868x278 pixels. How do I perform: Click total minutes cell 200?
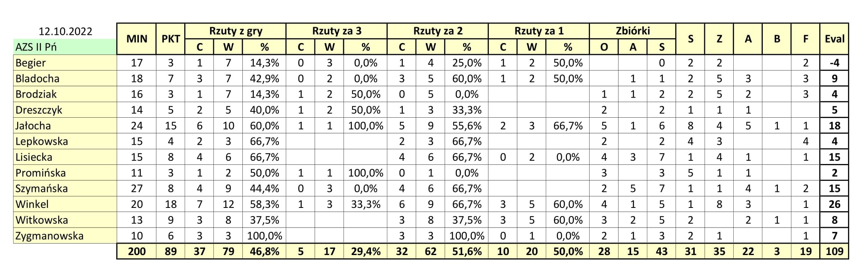[137, 251]
